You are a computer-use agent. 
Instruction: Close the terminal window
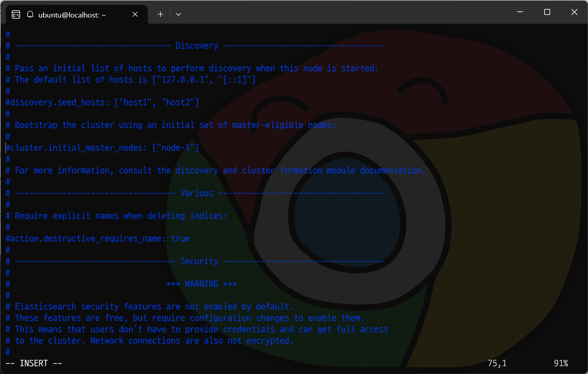[574, 12]
